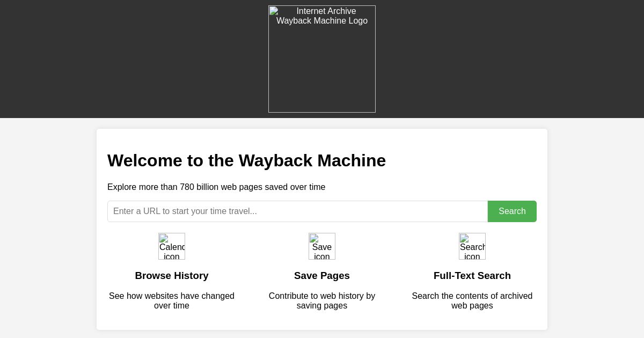Open the Full-Text Search feature
Viewport: 644px width, 338px height.
[472, 276]
